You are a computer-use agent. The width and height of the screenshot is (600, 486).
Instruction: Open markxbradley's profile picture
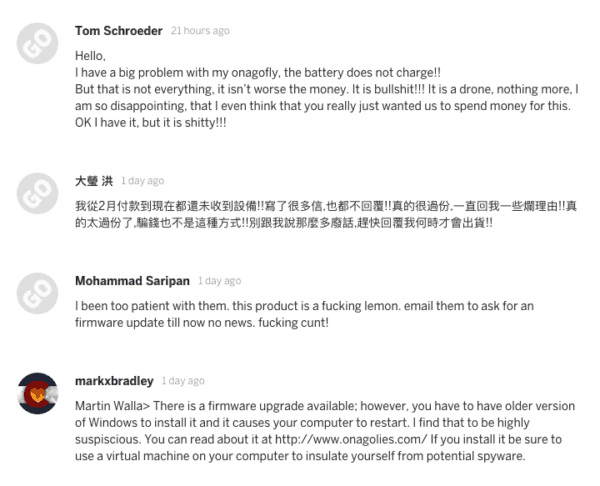pyautogui.click(x=38, y=395)
